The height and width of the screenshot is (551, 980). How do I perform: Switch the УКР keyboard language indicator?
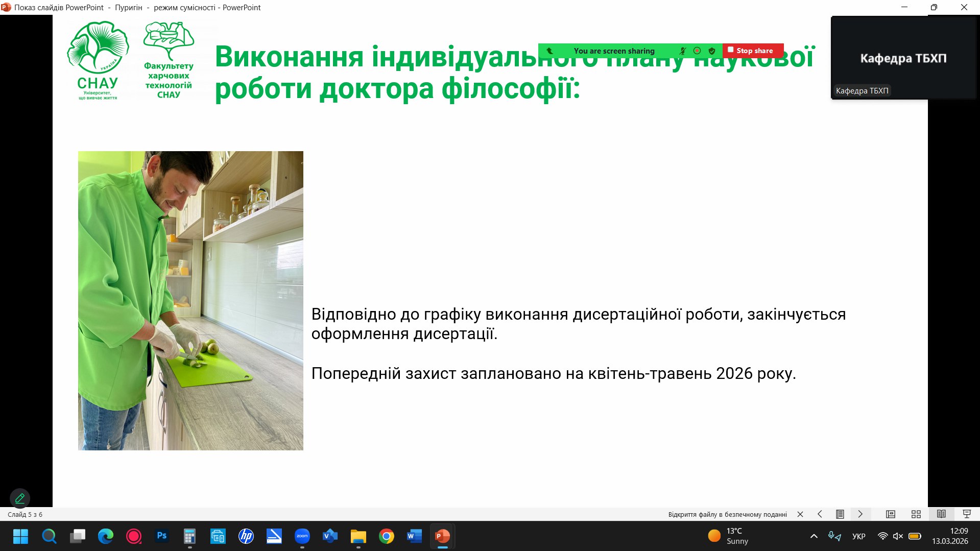tap(858, 536)
